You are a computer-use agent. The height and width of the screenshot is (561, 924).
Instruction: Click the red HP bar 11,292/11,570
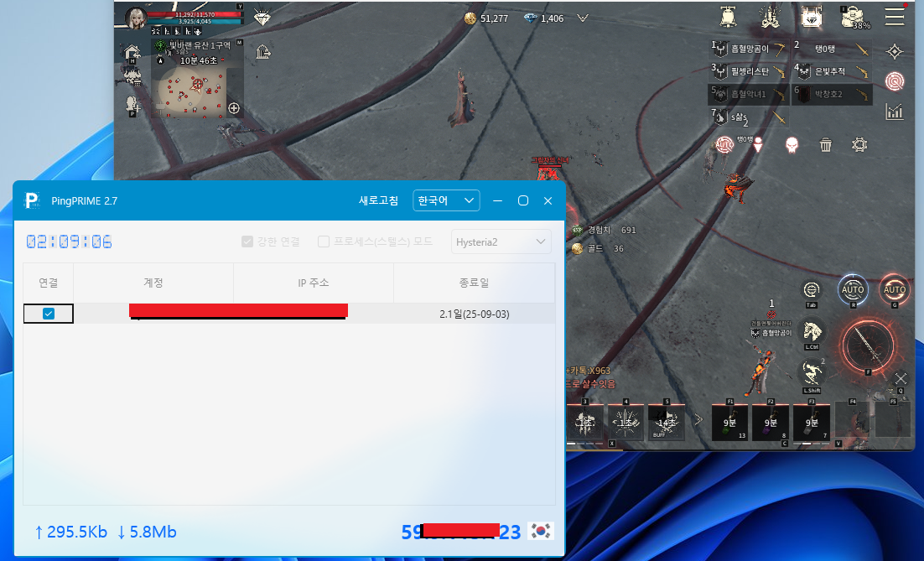(x=195, y=14)
